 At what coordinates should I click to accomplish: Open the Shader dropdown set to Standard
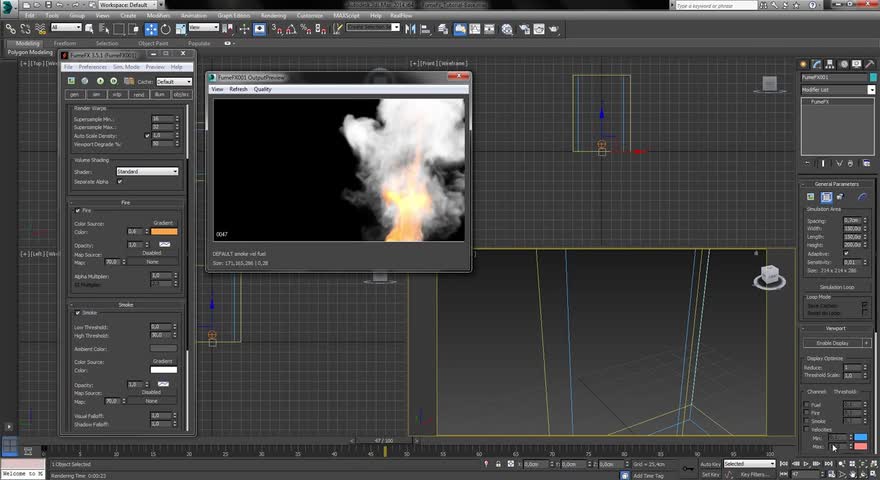[x=147, y=172]
